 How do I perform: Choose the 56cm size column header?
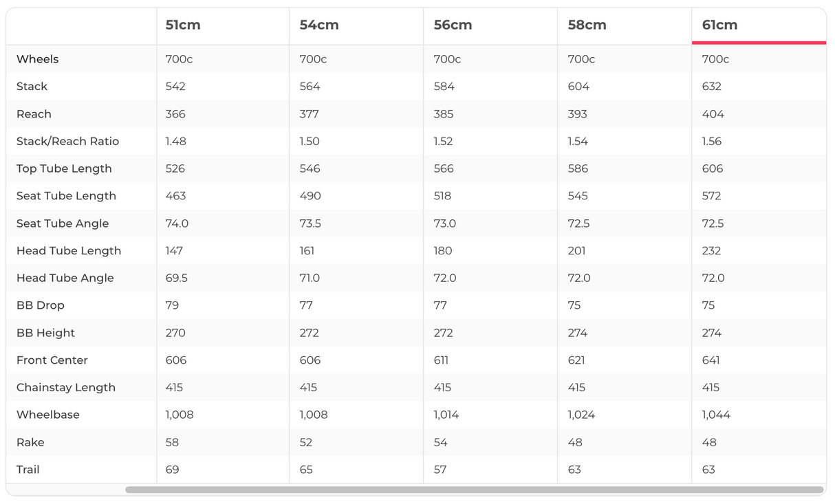(453, 25)
